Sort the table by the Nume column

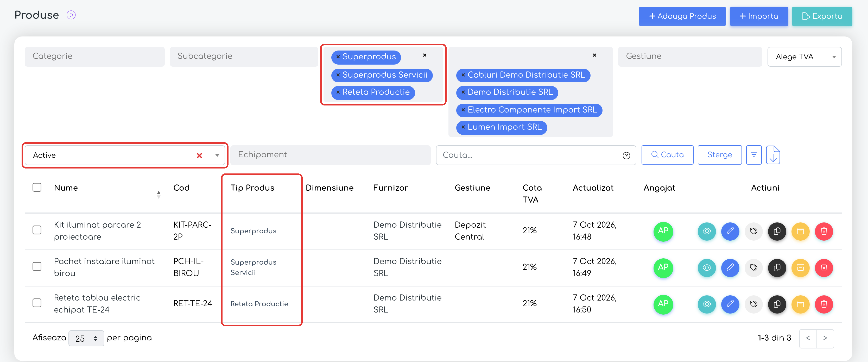tap(66, 188)
